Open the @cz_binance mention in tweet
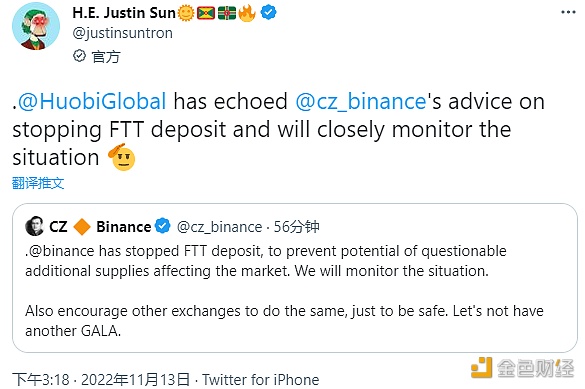The width and height of the screenshot is (585, 389). click(361, 101)
